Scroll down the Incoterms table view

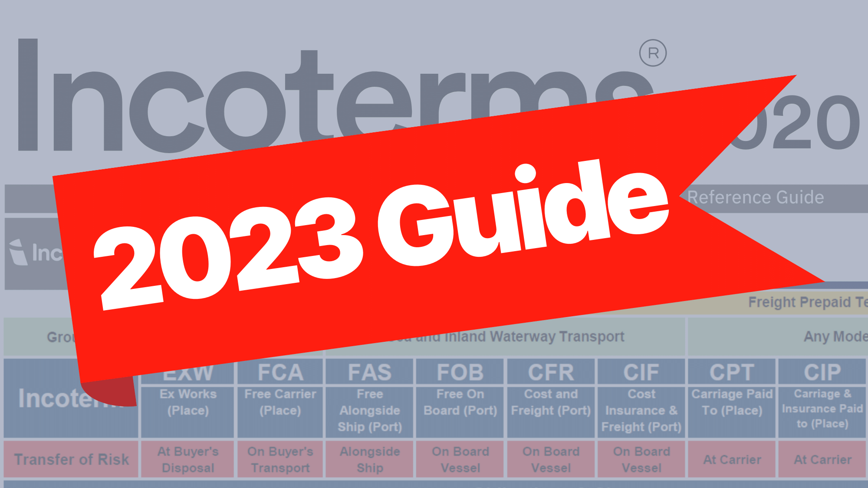click(x=434, y=417)
